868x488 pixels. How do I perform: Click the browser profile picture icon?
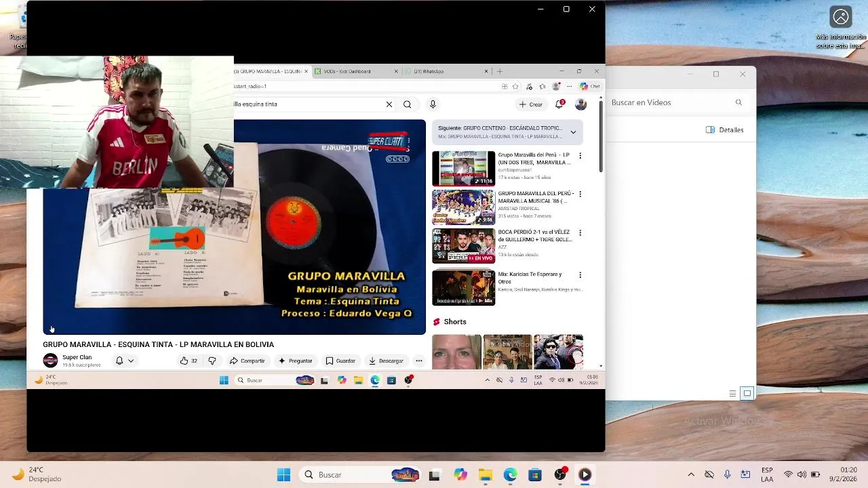557,87
